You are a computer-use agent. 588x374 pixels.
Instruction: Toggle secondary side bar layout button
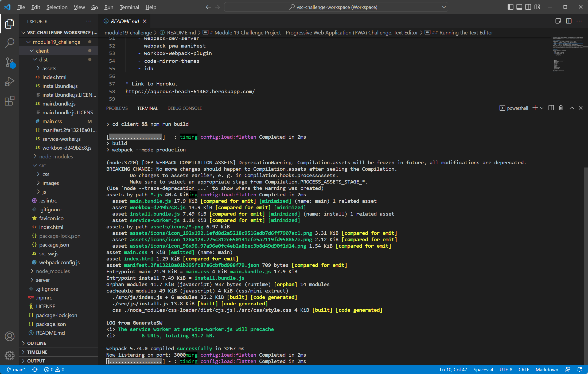click(528, 7)
